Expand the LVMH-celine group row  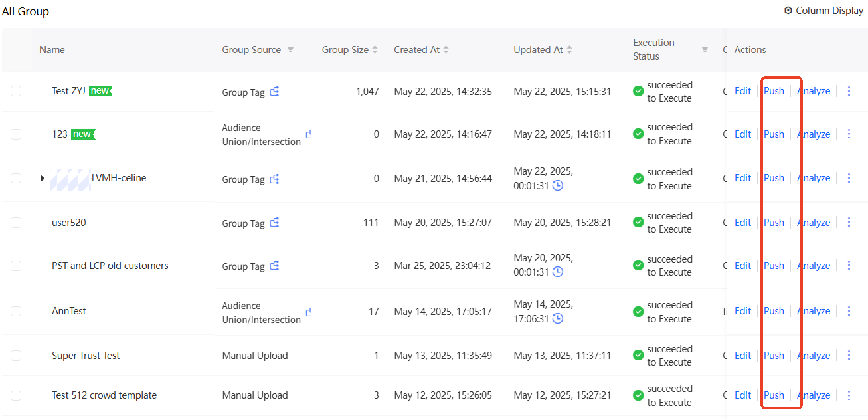(x=43, y=178)
